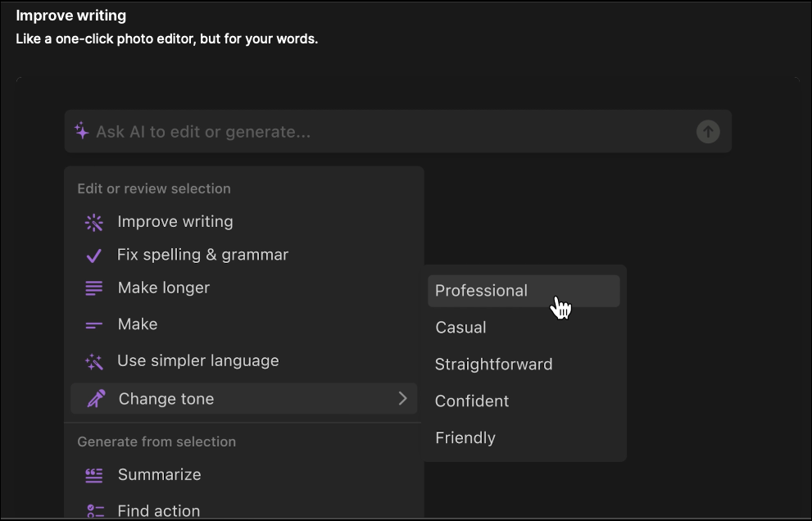Expand the Change tone submenu chevron
This screenshot has height=521, width=812.
click(x=402, y=398)
